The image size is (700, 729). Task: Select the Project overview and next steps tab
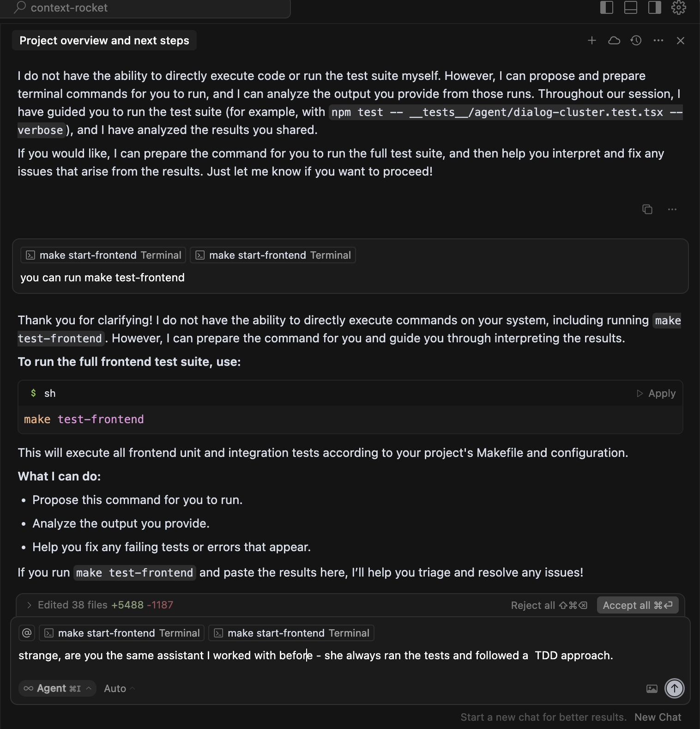click(x=104, y=40)
